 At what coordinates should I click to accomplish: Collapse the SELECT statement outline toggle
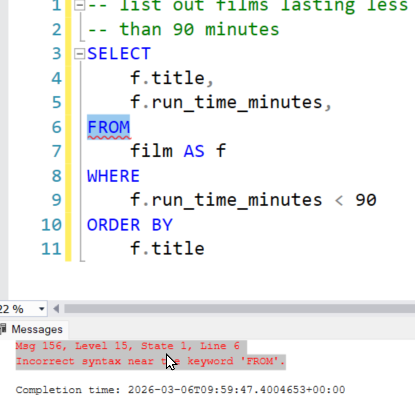tap(79, 53)
